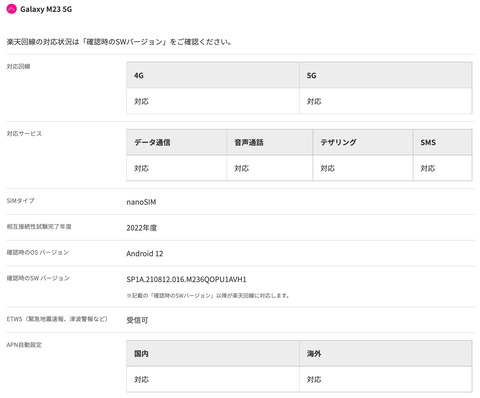This screenshot has height=398, width=480.
Task: Select the 対応 cell under データ通信
Action: [x=176, y=168]
